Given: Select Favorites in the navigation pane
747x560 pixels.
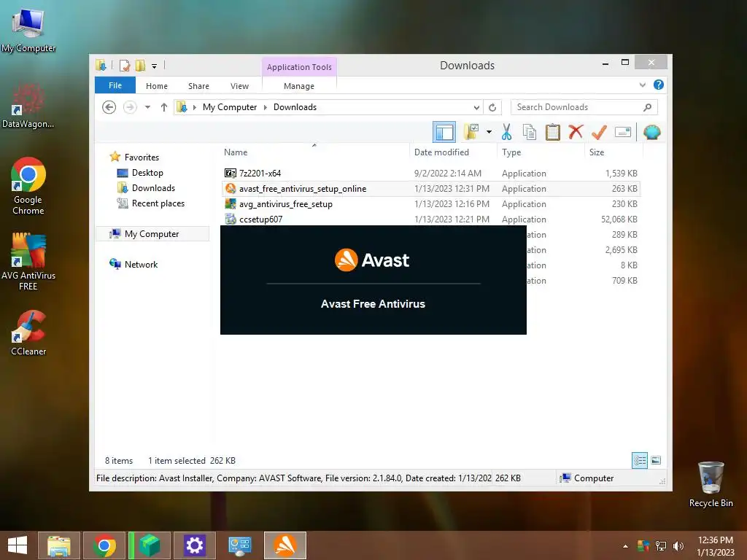Looking at the screenshot, I should pyautogui.click(x=142, y=157).
